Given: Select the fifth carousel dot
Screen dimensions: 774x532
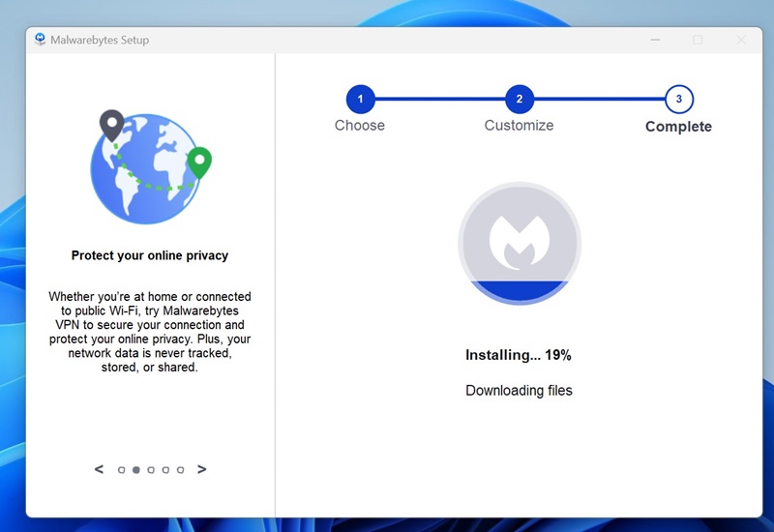Looking at the screenshot, I should coord(180,470).
